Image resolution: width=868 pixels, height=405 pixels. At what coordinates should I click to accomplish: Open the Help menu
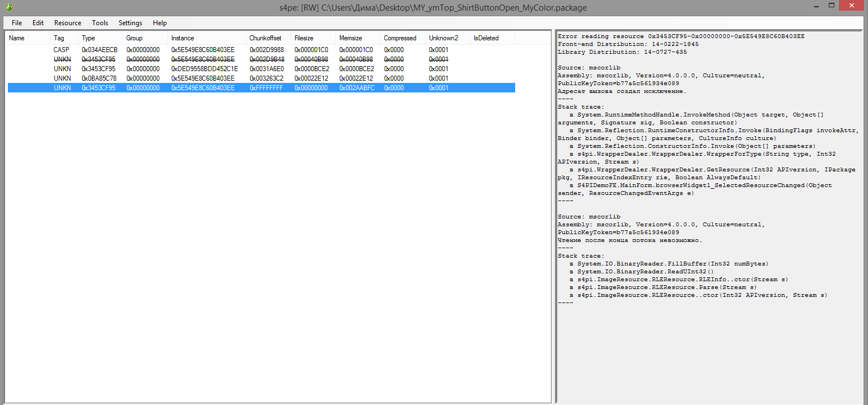(160, 23)
